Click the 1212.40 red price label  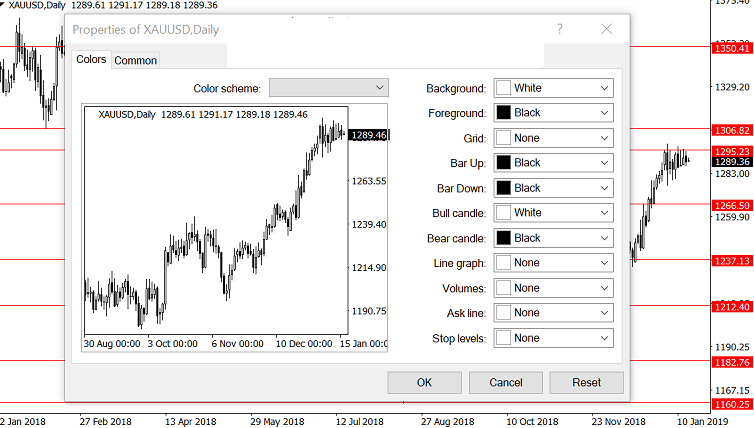click(x=732, y=307)
